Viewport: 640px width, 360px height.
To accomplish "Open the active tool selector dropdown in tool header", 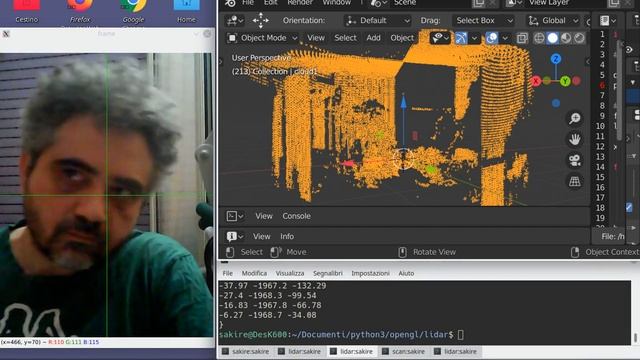I will [236, 20].
